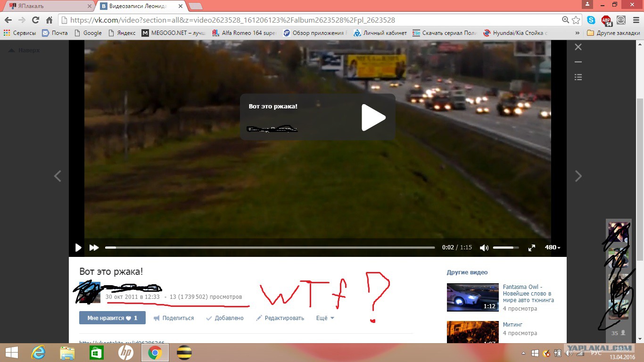The image size is (644, 362).
Task: Click the megaphone 'Поделиться' share link
Action: click(x=173, y=318)
